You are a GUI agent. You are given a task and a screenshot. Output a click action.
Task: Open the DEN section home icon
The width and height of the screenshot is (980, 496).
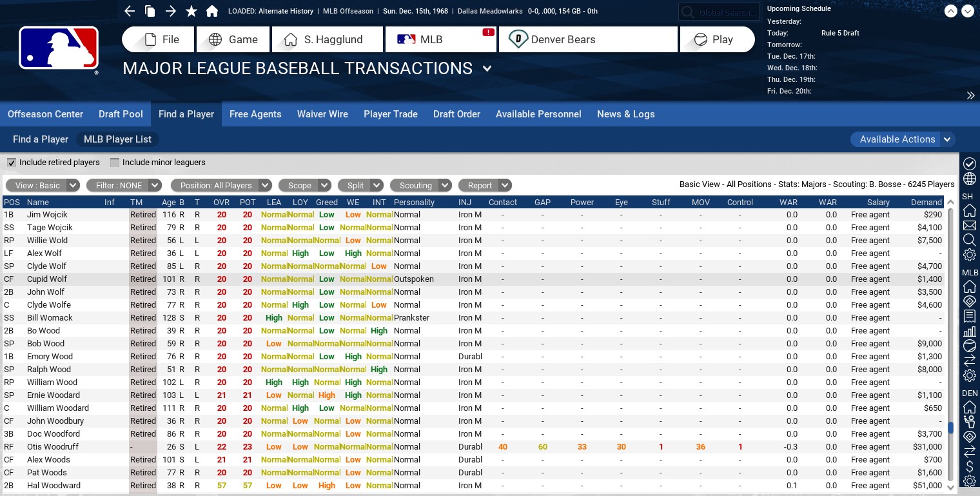pos(970,407)
